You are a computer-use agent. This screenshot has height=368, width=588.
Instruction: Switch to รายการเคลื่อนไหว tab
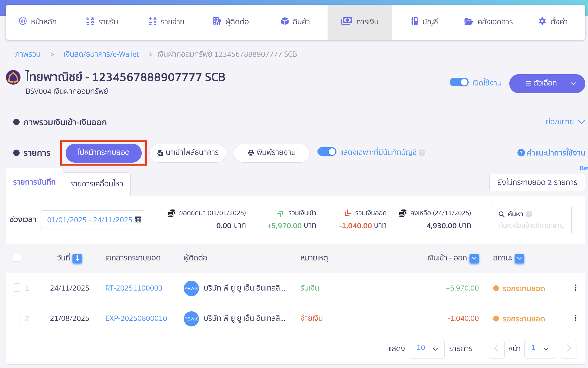(97, 184)
